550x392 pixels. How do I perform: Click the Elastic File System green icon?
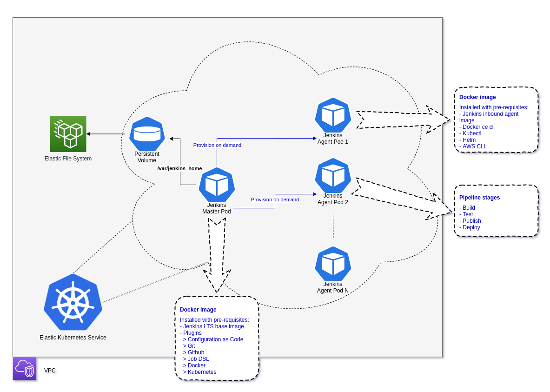click(x=68, y=134)
